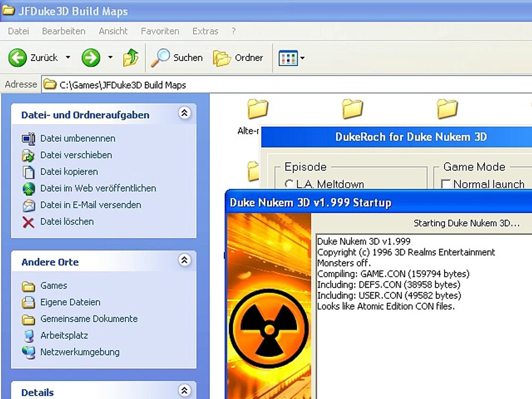Image resolution: width=532 pixels, height=399 pixels.
Task: Click Gemeinsame Dokumente folder icon
Action: click(x=28, y=319)
